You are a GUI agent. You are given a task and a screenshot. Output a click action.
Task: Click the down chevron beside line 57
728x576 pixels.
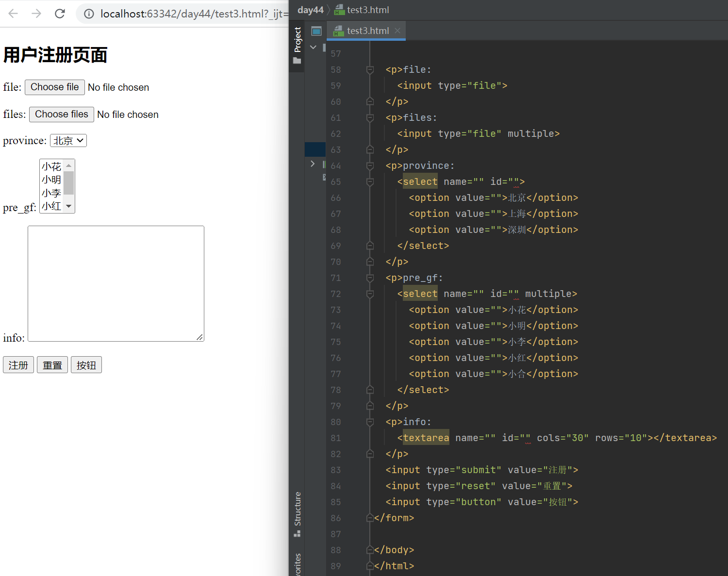point(314,47)
